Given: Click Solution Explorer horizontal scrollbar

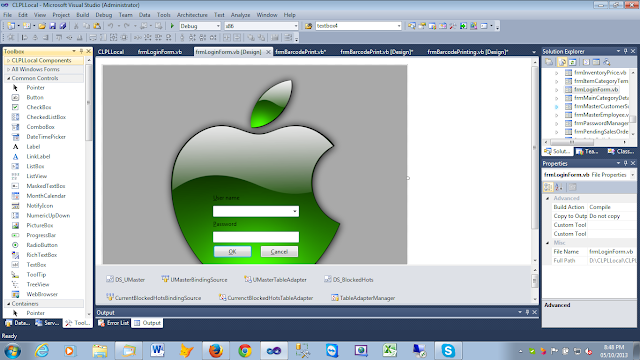Looking at the screenshot, I should 571,142.
